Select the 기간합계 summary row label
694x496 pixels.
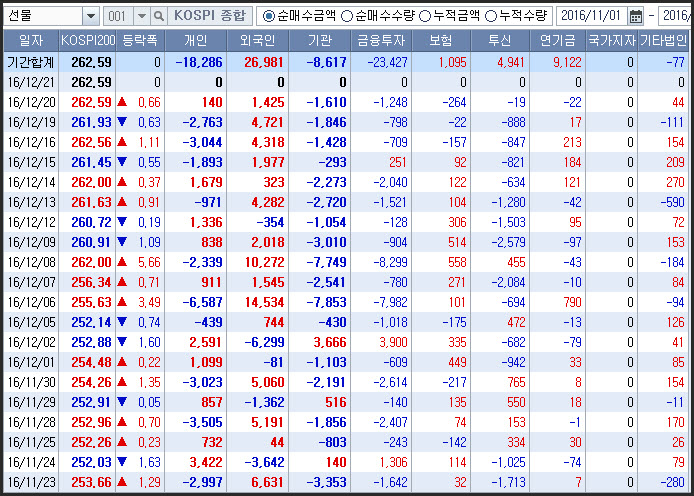(x=31, y=62)
